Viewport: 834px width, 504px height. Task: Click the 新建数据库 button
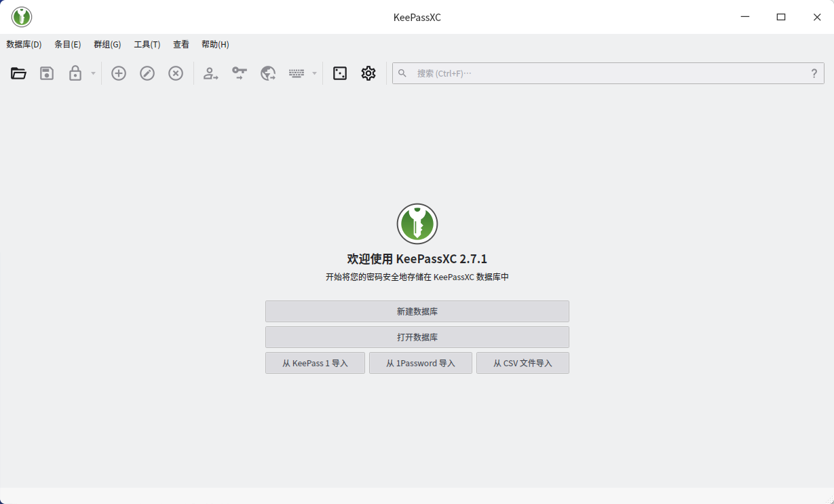[417, 311]
